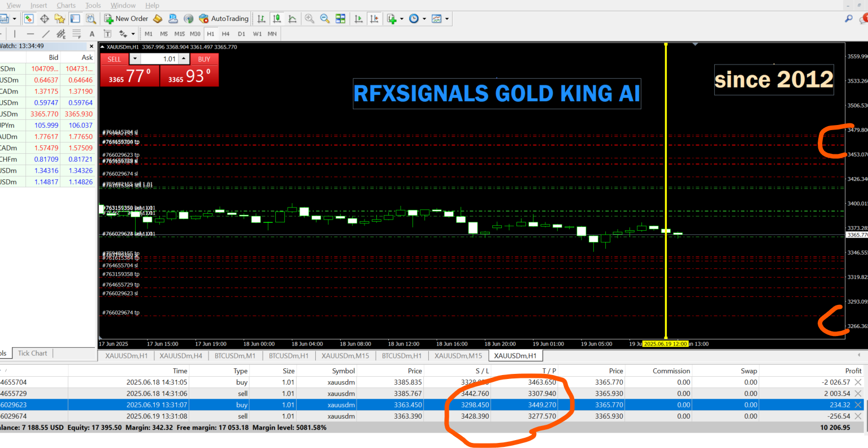Switch timeframe to D1
The height and width of the screenshot is (448, 868).
(241, 34)
